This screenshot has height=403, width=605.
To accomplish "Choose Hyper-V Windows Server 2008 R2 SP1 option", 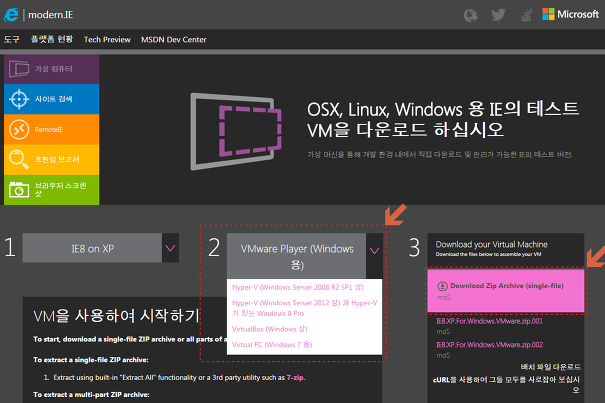I will 298,287.
